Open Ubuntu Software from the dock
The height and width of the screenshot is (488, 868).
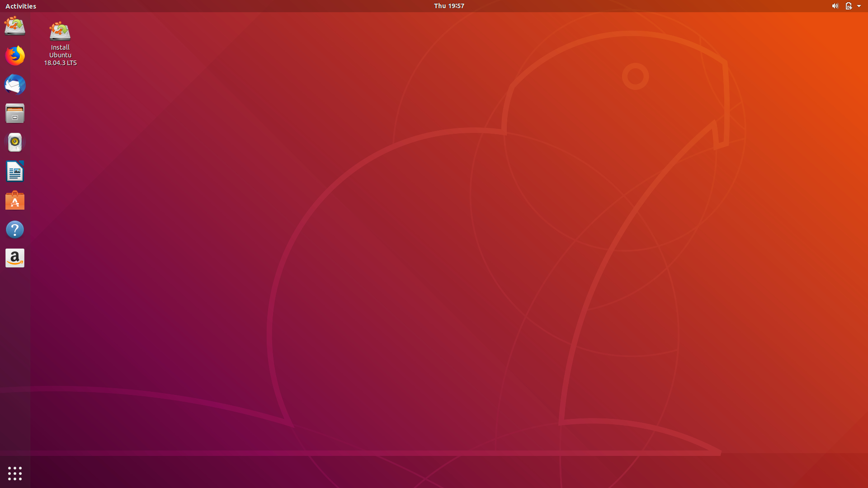coord(15,201)
